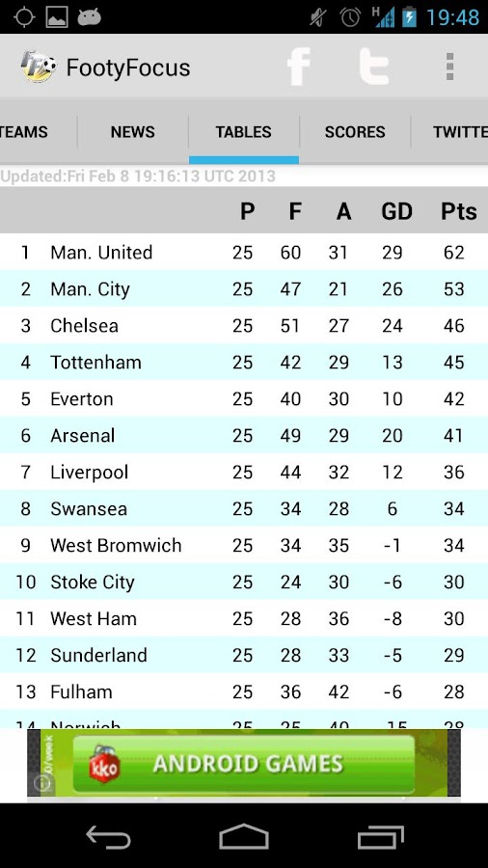Tap the Android back navigation button

pyautogui.click(x=108, y=836)
